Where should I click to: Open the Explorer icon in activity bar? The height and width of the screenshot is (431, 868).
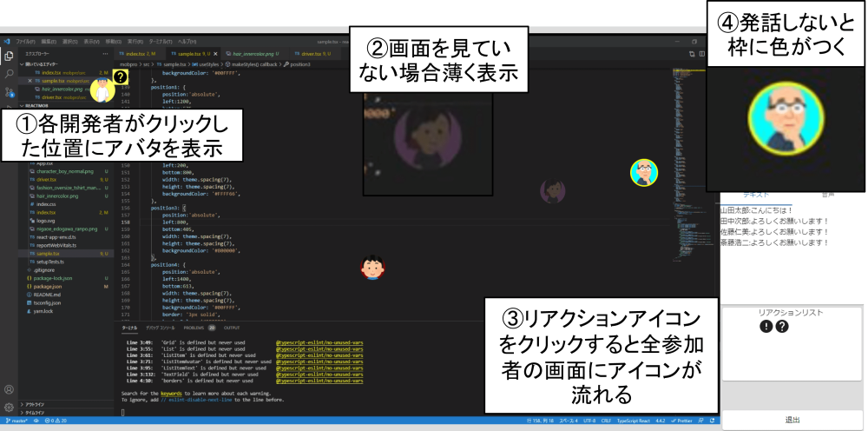9,56
